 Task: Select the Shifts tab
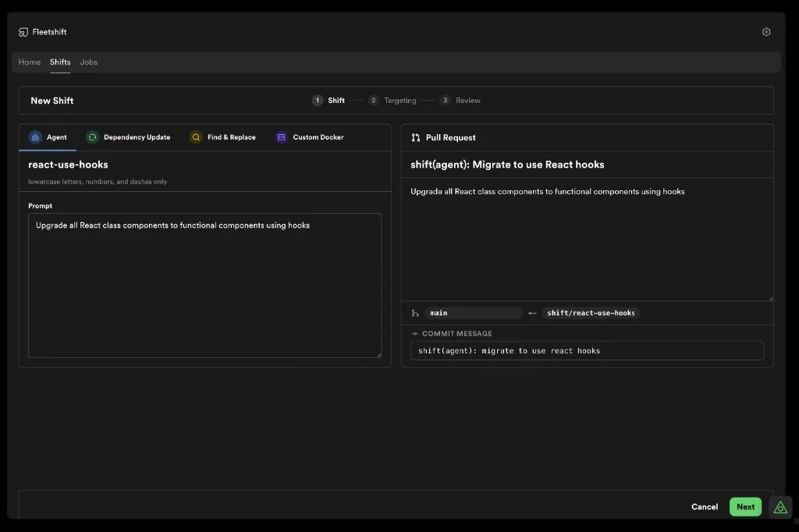[60, 62]
